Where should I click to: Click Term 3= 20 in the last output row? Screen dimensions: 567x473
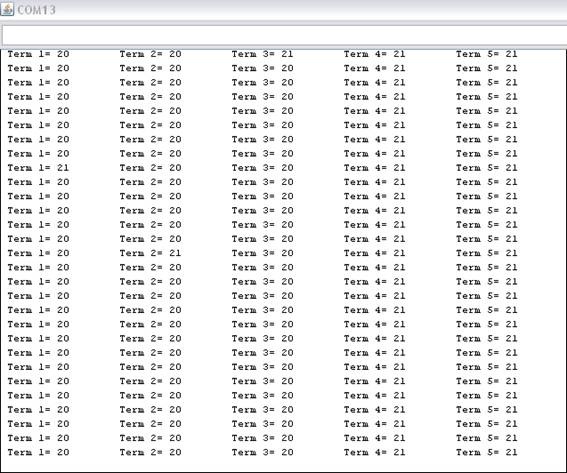pyautogui.click(x=263, y=452)
